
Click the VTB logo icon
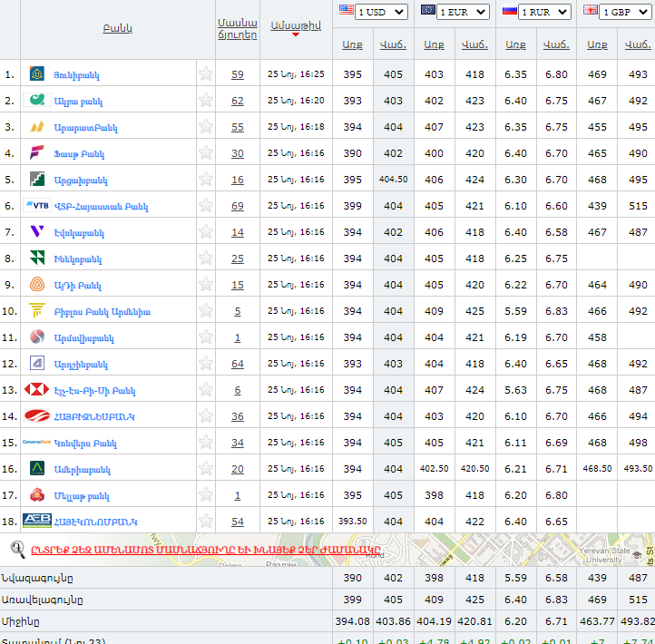[x=37, y=205]
